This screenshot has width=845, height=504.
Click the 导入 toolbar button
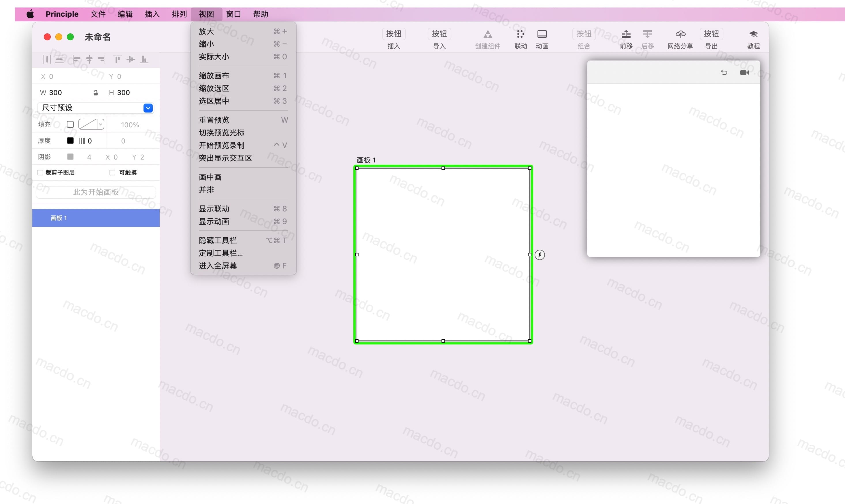[x=439, y=34]
